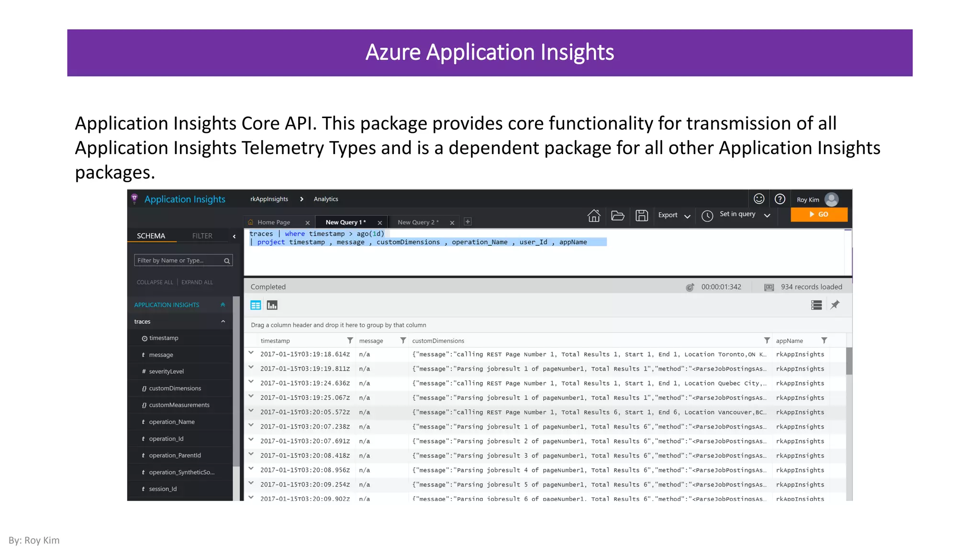
Task: Expand row 2017-01-15T03:19:19.811Z
Action: [251, 367]
